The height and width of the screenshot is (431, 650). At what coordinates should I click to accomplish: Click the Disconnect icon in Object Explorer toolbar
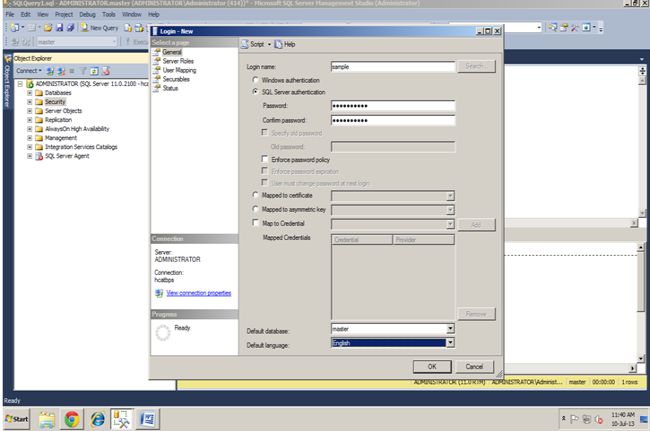(x=61, y=71)
